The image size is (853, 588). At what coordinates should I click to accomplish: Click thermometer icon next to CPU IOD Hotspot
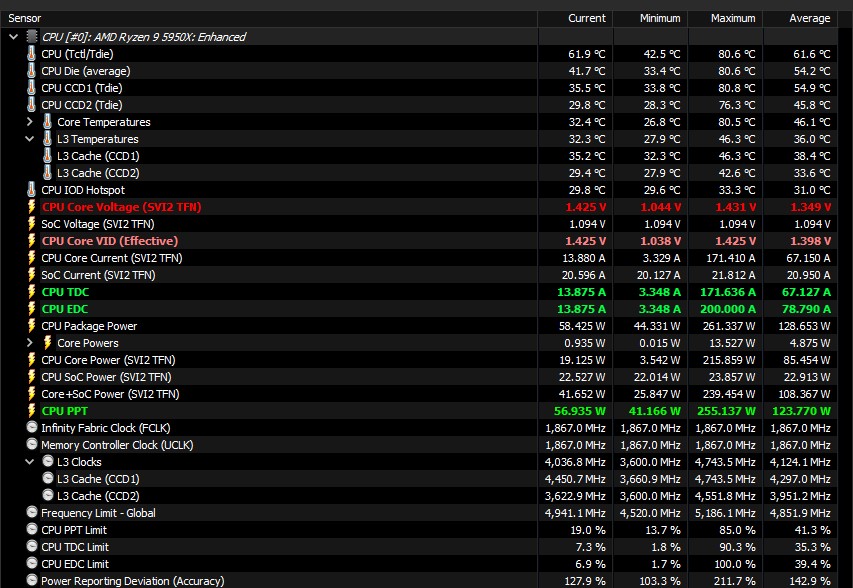tap(32, 190)
